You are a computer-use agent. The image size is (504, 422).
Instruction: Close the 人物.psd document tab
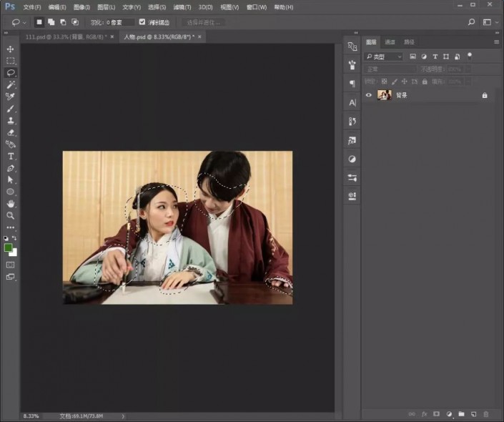click(x=199, y=37)
